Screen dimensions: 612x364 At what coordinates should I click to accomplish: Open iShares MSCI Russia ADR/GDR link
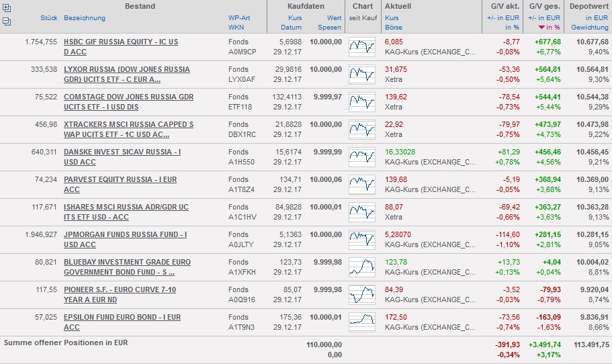coord(126,212)
